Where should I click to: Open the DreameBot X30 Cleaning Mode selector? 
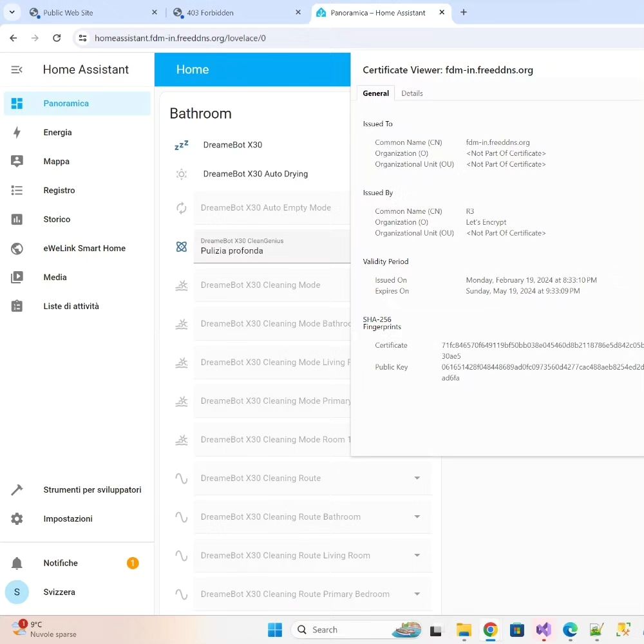[x=272, y=285]
